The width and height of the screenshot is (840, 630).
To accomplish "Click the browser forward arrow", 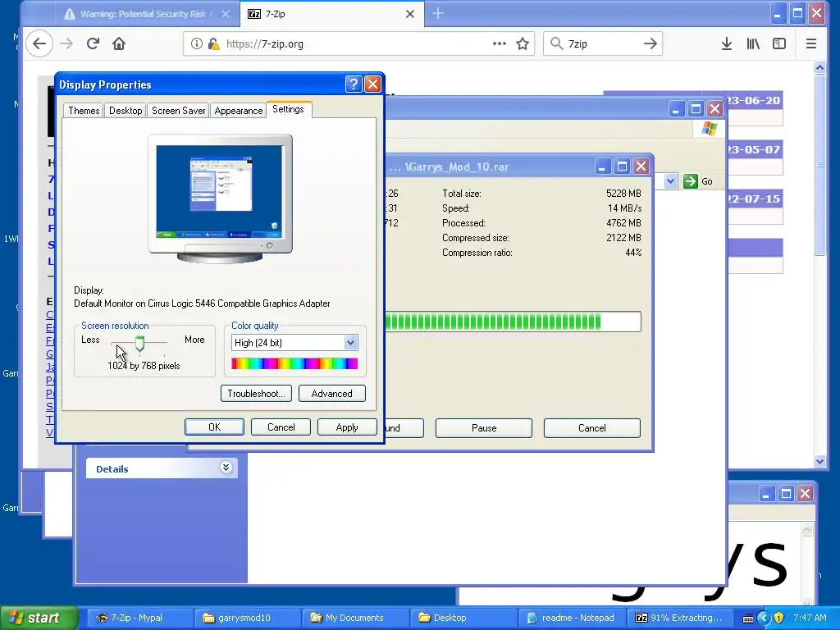I will click(x=66, y=44).
